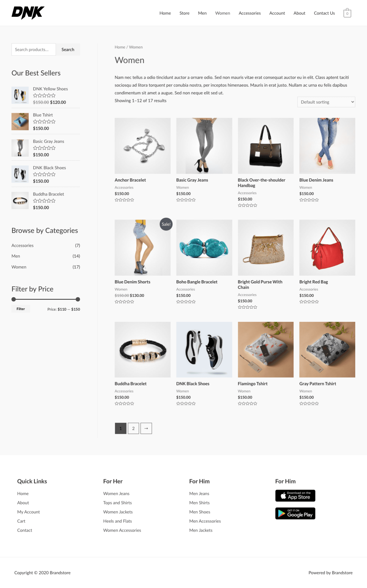Open the shopping cart icon
This screenshot has height=588, width=367.
pos(347,13)
